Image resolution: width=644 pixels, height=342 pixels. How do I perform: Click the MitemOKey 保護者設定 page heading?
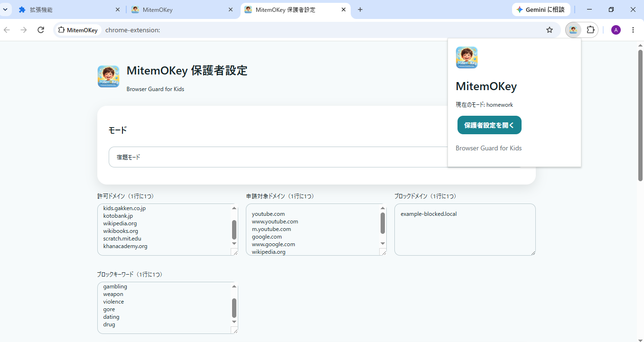coord(187,71)
